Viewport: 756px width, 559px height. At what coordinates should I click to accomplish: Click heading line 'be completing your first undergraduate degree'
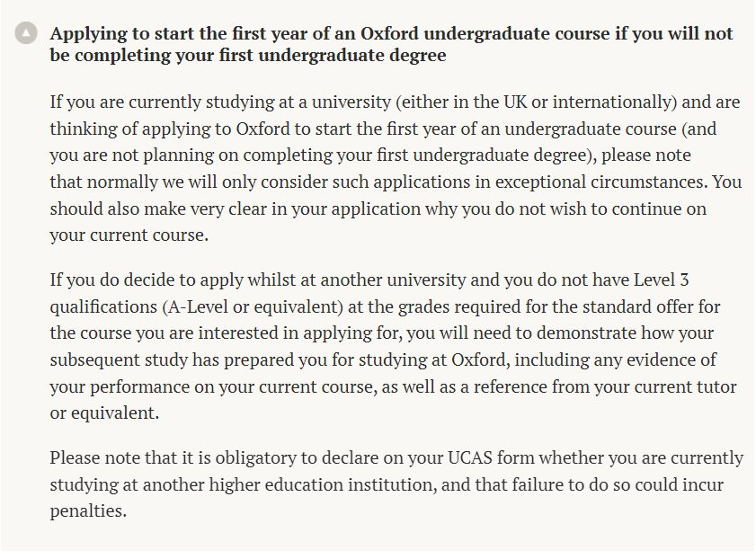pyautogui.click(x=248, y=55)
